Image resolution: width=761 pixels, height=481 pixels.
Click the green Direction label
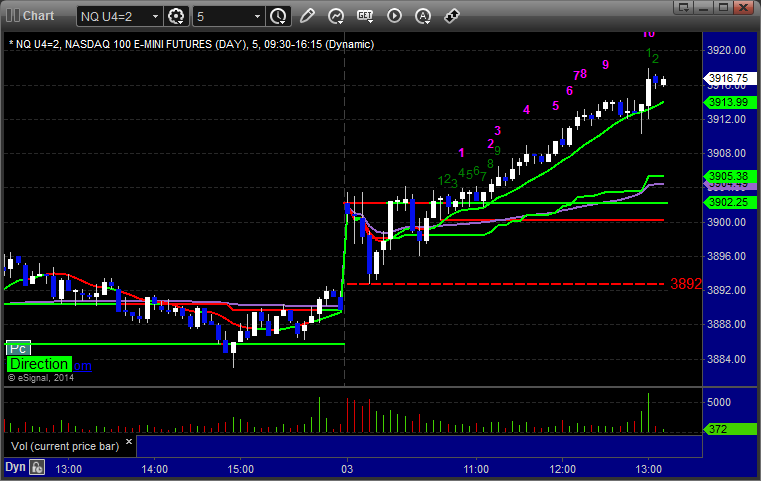(x=39, y=364)
